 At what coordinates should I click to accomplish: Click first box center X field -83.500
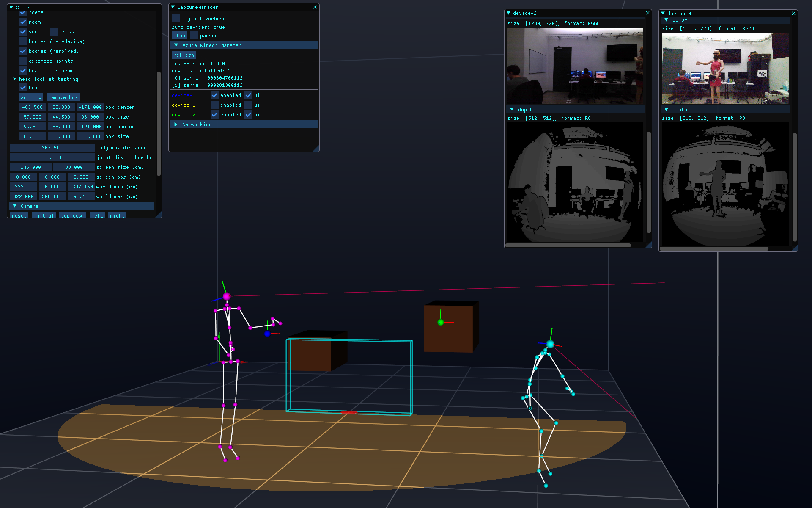33,107
